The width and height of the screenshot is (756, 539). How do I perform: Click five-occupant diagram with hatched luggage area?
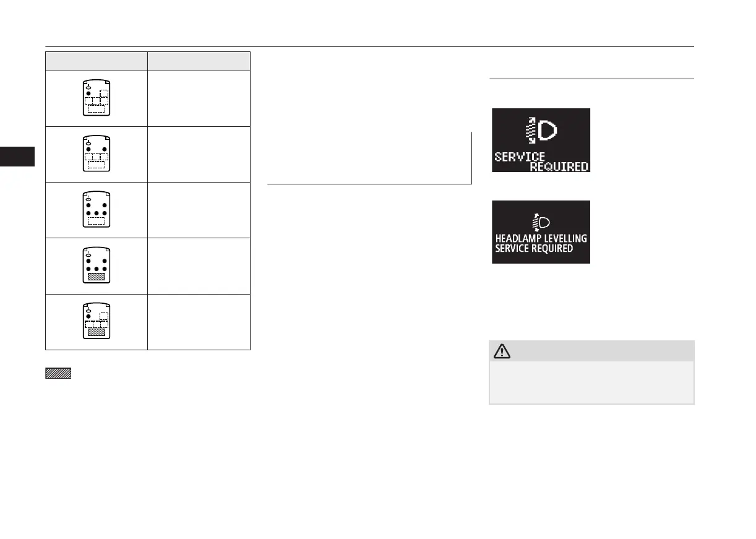96,265
